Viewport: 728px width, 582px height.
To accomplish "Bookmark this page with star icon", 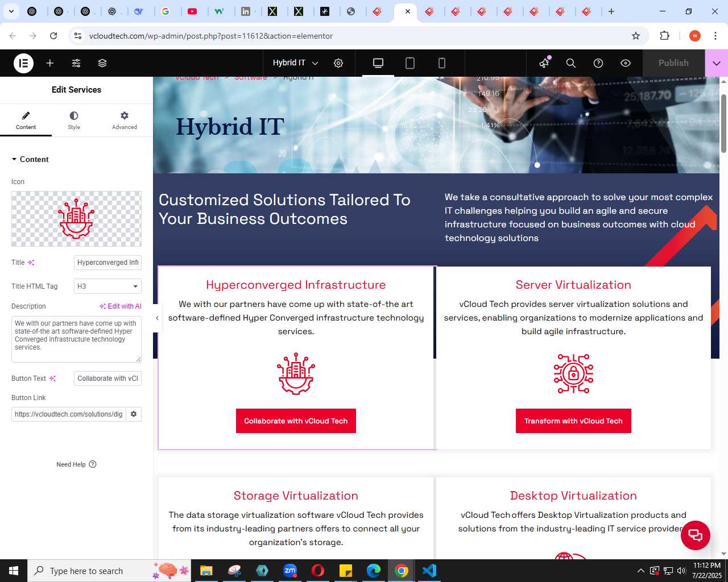I will [x=636, y=36].
